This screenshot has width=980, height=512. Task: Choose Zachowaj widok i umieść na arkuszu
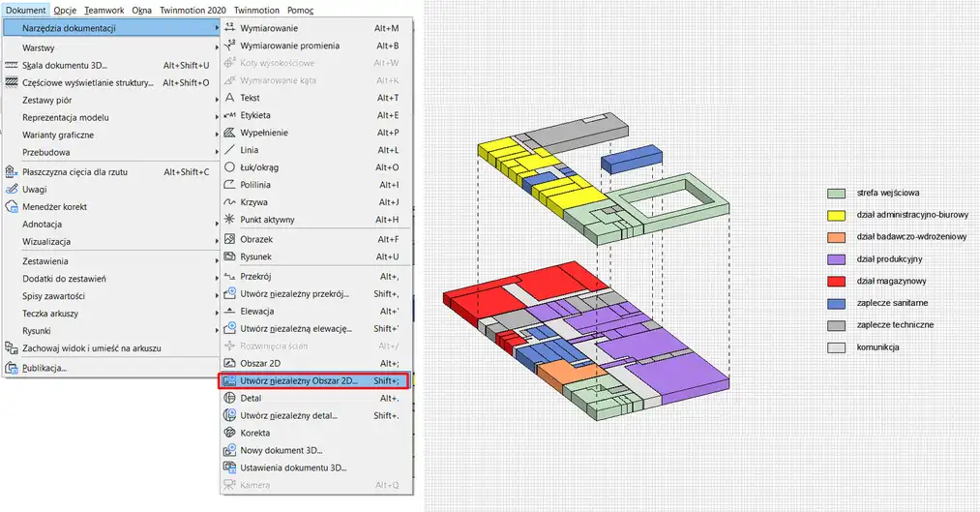click(110, 348)
